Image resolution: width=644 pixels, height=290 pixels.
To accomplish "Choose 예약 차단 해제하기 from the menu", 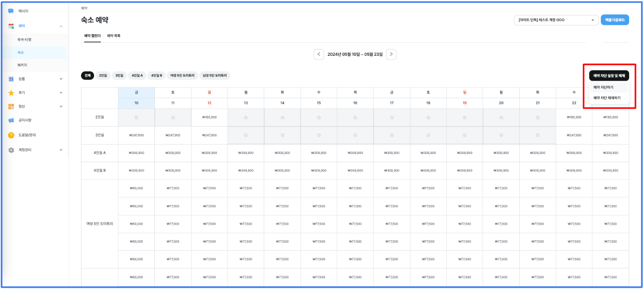I will click(607, 98).
